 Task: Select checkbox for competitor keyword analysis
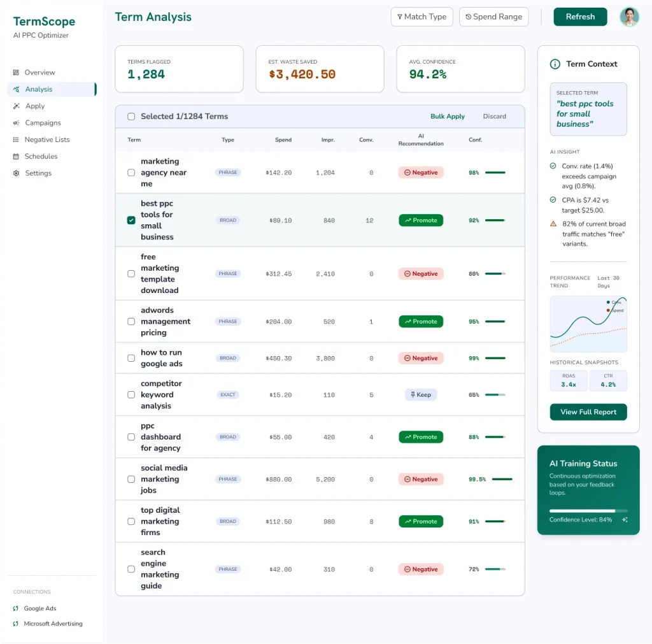click(131, 395)
